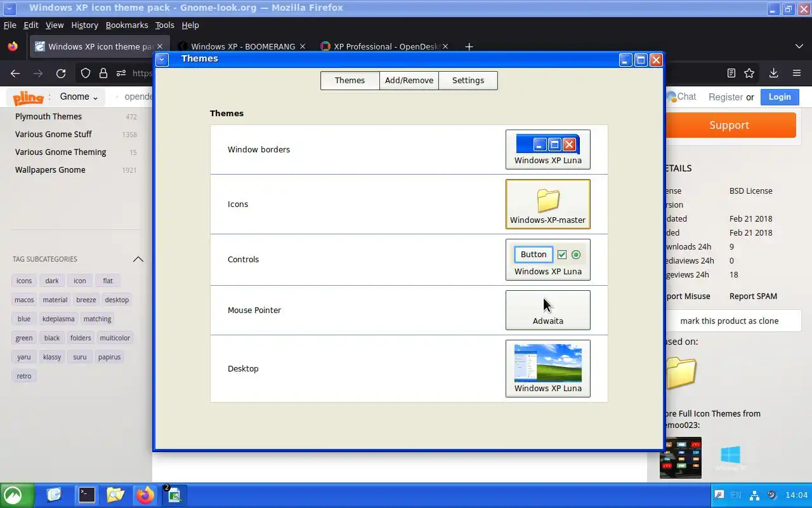812x508 pixels.
Task: Open Firefox Tools menu
Action: pyautogui.click(x=164, y=25)
